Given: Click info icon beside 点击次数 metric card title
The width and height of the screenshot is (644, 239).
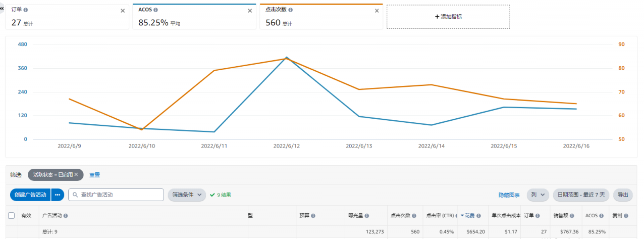Looking at the screenshot, I should click(292, 10).
